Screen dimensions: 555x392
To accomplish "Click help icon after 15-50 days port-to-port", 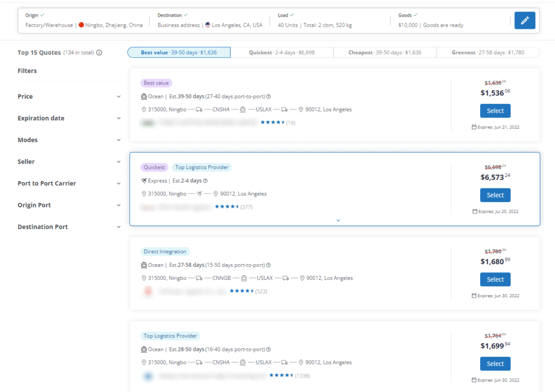I will (x=269, y=265).
